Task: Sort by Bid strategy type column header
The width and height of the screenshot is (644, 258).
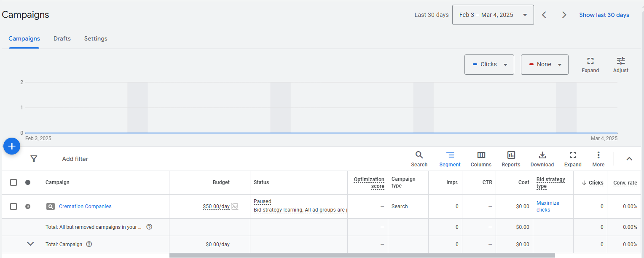Action: coord(550,182)
